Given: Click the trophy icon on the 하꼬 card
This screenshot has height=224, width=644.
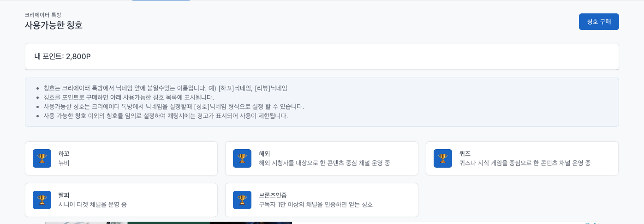Looking at the screenshot, I should tap(42, 158).
